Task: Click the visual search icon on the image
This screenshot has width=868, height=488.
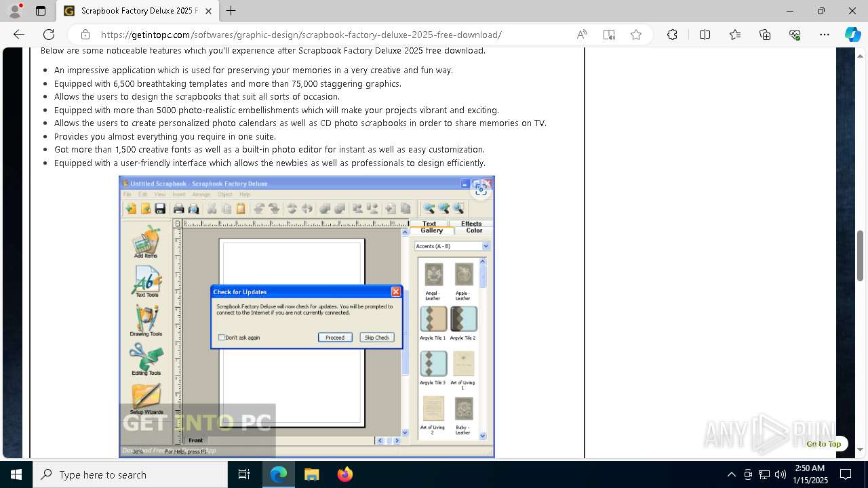Action: [481, 190]
